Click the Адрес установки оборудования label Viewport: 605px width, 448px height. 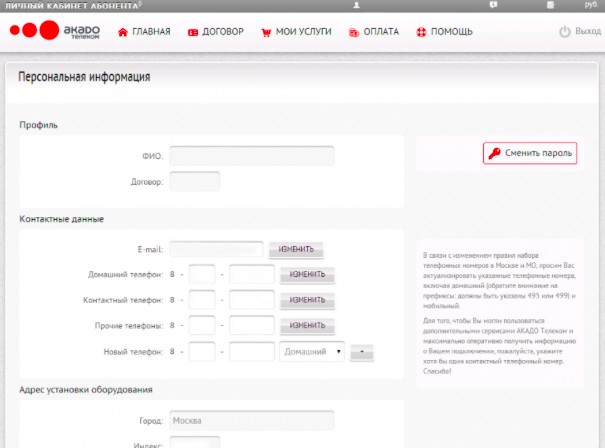pos(86,390)
